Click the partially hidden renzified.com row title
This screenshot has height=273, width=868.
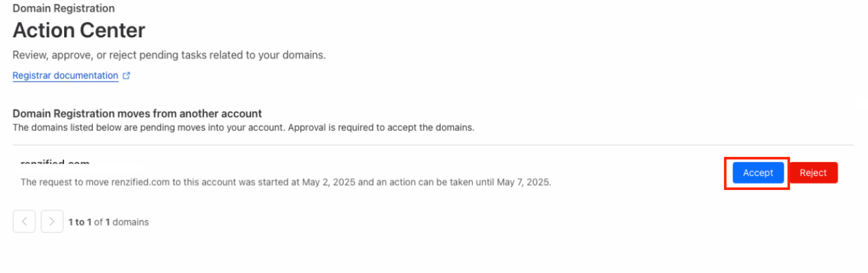pos(55,163)
